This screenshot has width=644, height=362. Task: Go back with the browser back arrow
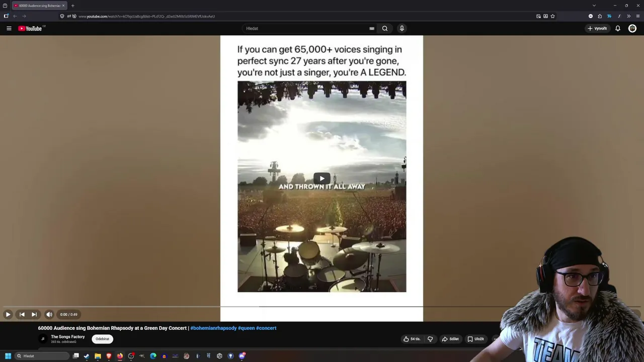click(15, 16)
